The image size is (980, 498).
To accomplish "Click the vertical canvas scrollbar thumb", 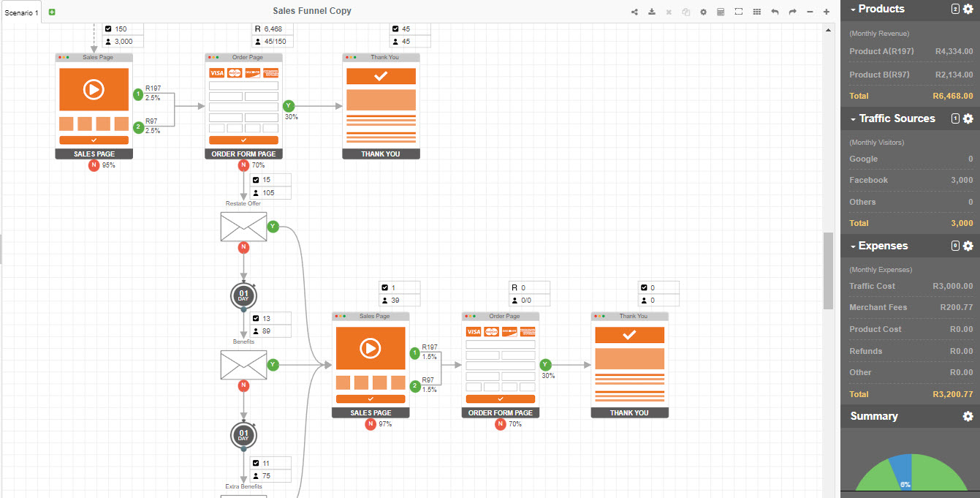I will click(x=828, y=271).
